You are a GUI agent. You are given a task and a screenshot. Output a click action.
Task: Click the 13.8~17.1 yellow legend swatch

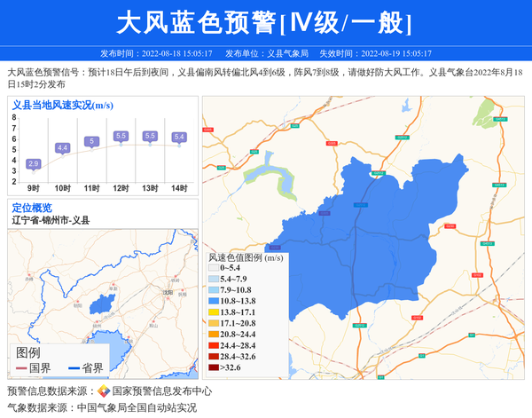(214, 312)
